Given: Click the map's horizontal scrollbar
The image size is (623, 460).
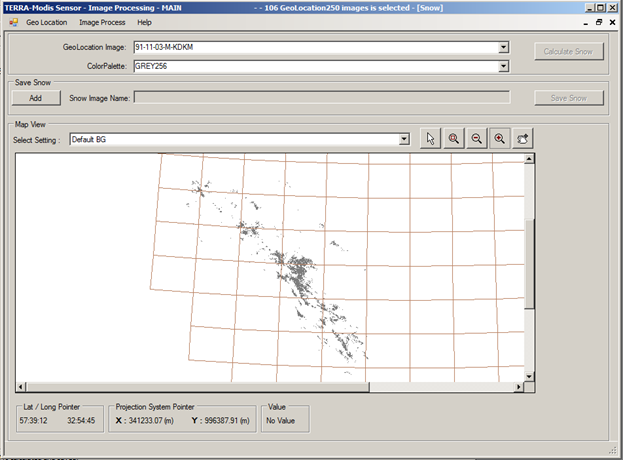Looking at the screenshot, I should click(x=270, y=386).
